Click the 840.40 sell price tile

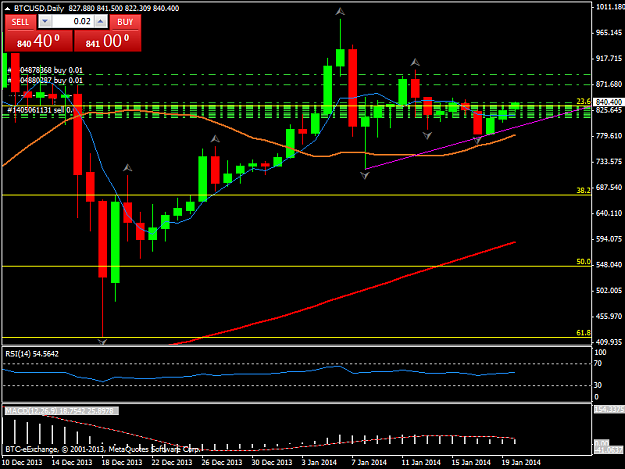point(39,41)
